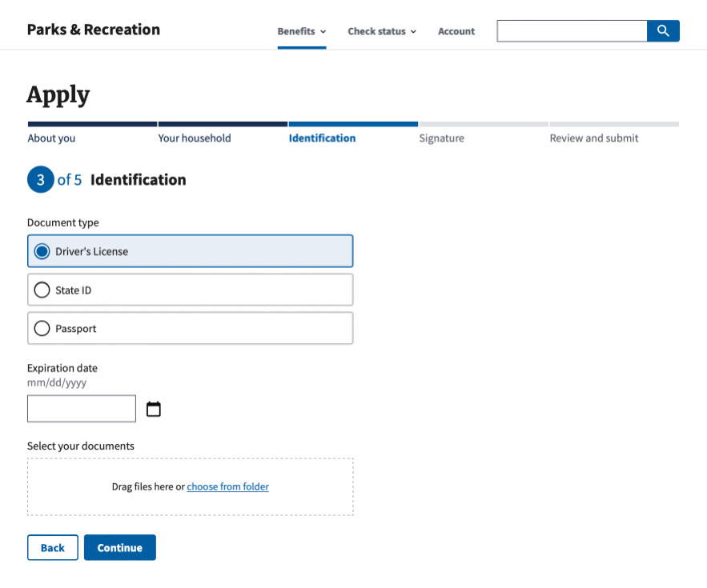Image resolution: width=707 pixels, height=588 pixels.
Task: Select the State ID option
Action: coord(190,289)
